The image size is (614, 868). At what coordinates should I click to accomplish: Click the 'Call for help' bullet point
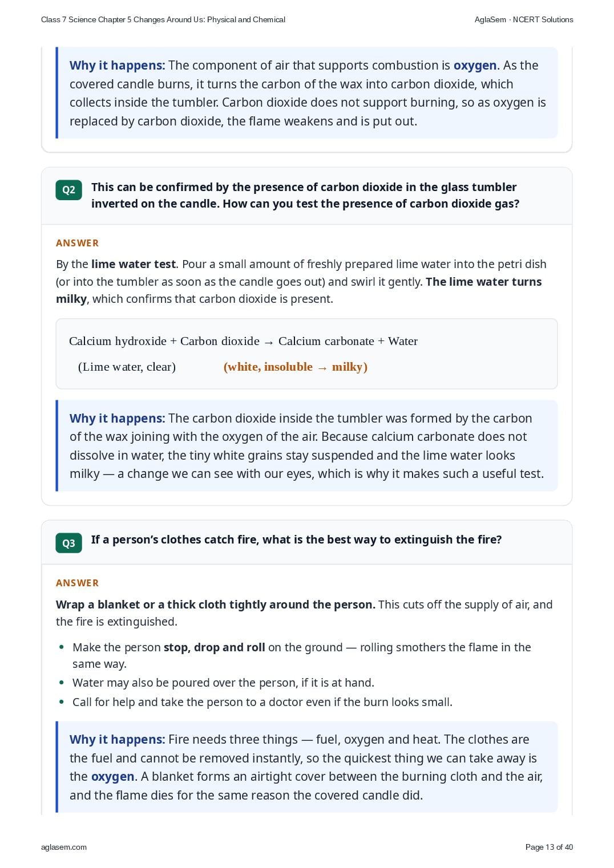(x=262, y=702)
